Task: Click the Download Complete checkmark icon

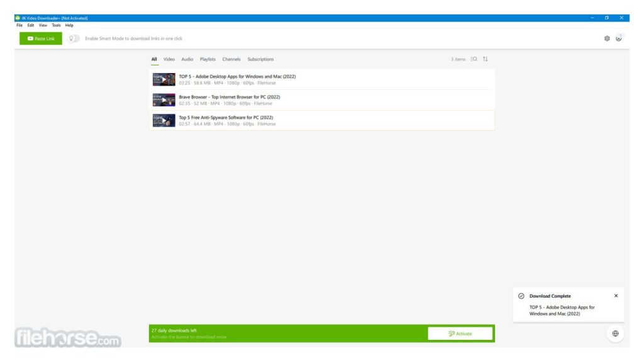Action: (x=521, y=296)
